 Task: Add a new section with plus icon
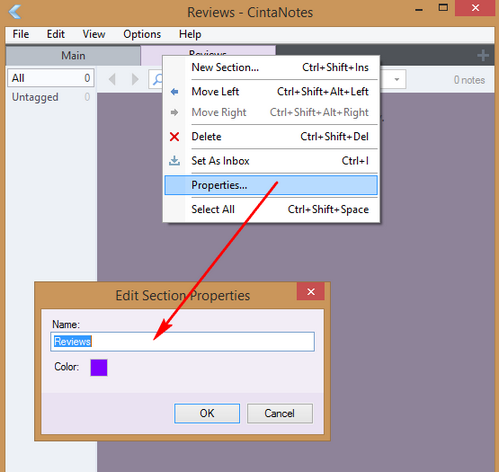(483, 55)
